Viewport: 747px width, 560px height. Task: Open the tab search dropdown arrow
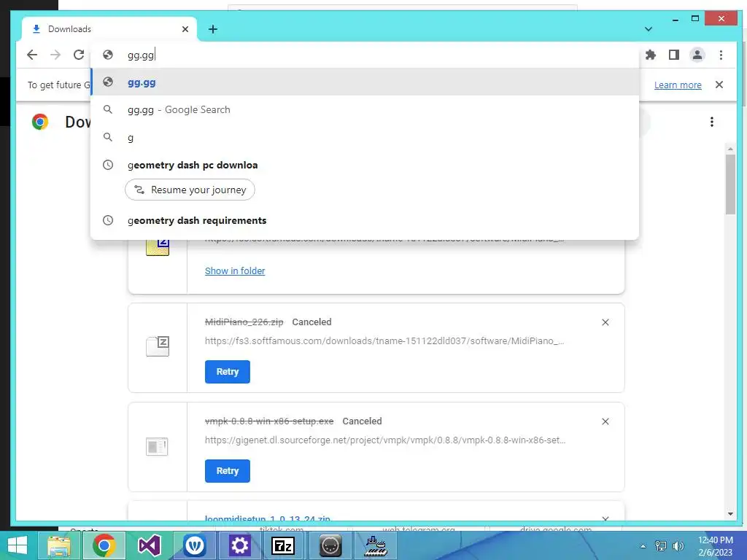click(x=649, y=29)
